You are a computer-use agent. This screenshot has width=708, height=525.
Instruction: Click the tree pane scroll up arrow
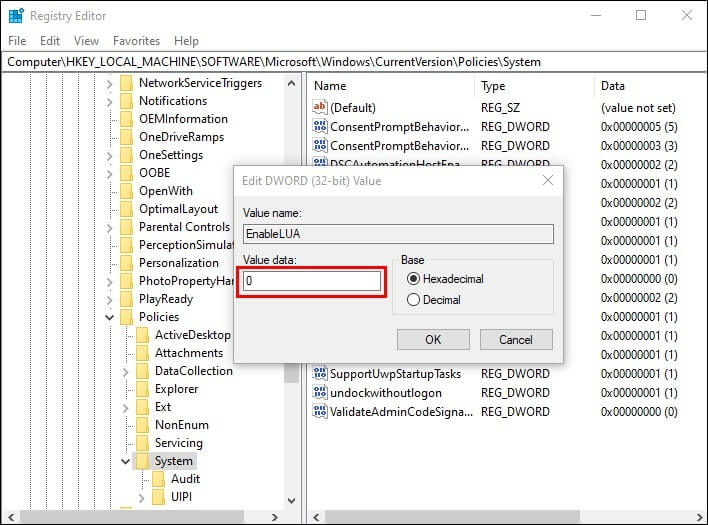point(291,83)
